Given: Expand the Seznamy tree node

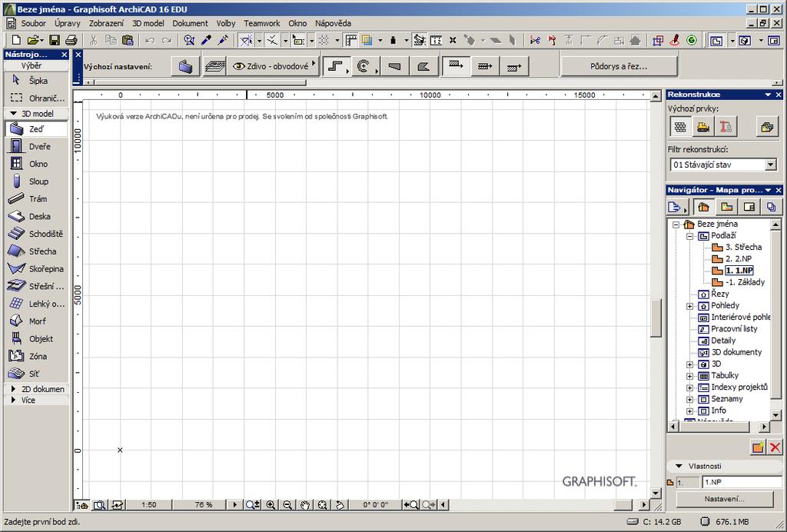Looking at the screenshot, I should 689,400.
